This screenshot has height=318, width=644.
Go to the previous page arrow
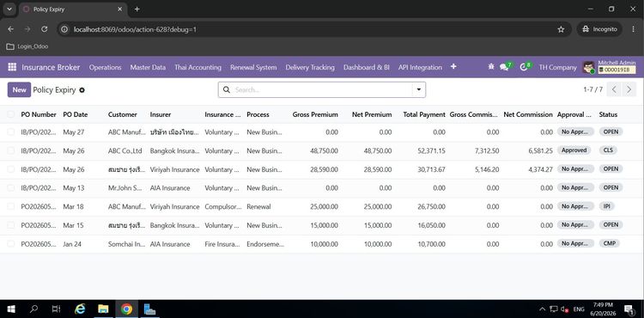coord(614,89)
